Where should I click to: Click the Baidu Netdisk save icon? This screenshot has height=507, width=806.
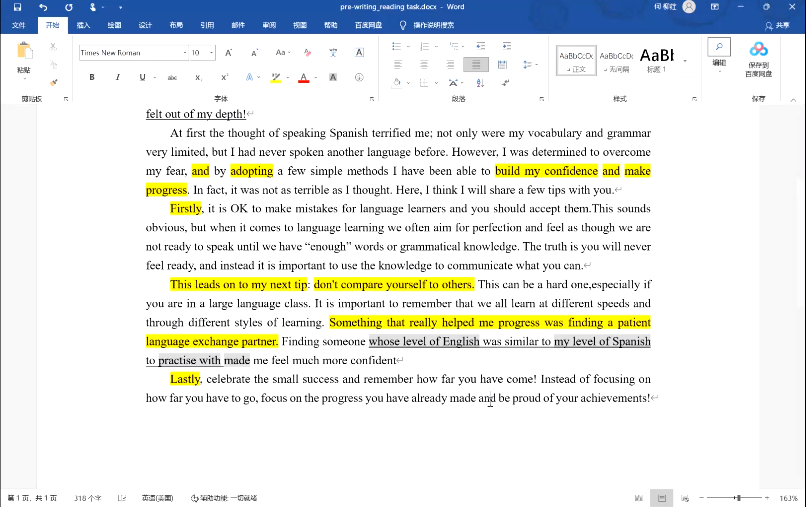point(758,58)
